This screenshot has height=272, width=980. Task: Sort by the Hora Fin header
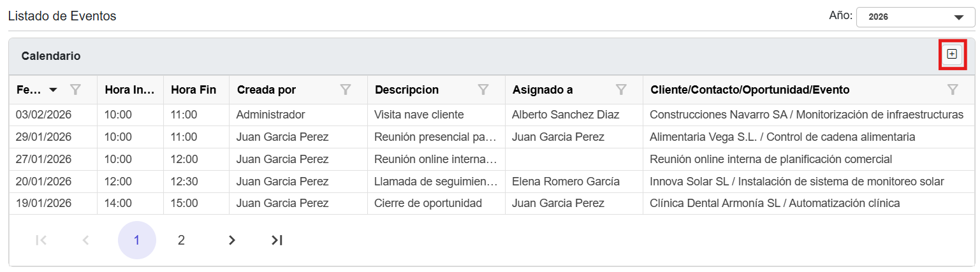[x=194, y=90]
